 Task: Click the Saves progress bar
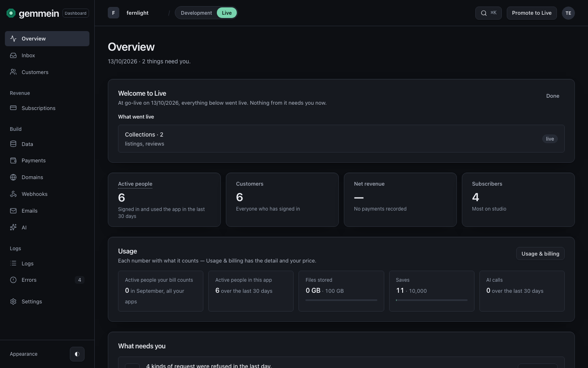[432, 300]
